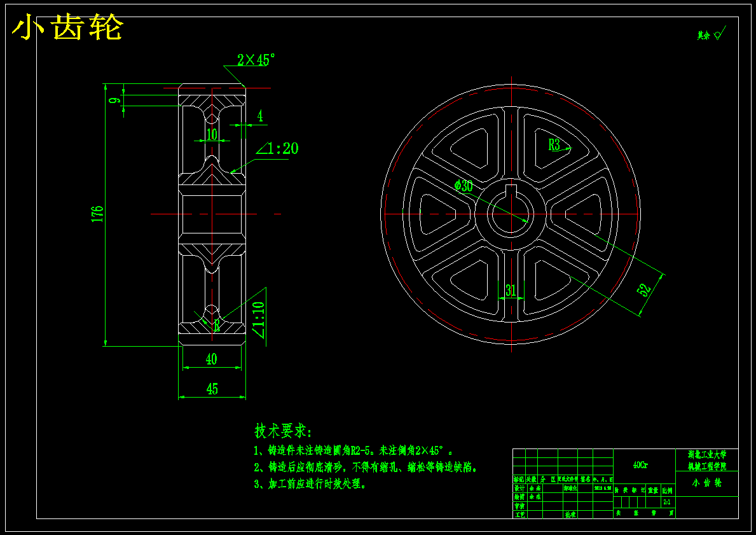Screen dimensions: 756x535
Task: Click the 绘图 row label
Action: click(519, 497)
